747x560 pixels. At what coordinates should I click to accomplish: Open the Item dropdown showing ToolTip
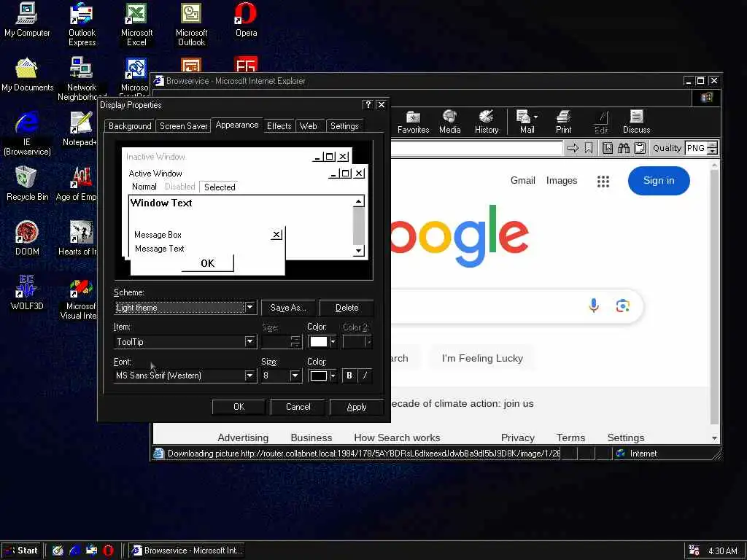249,341
